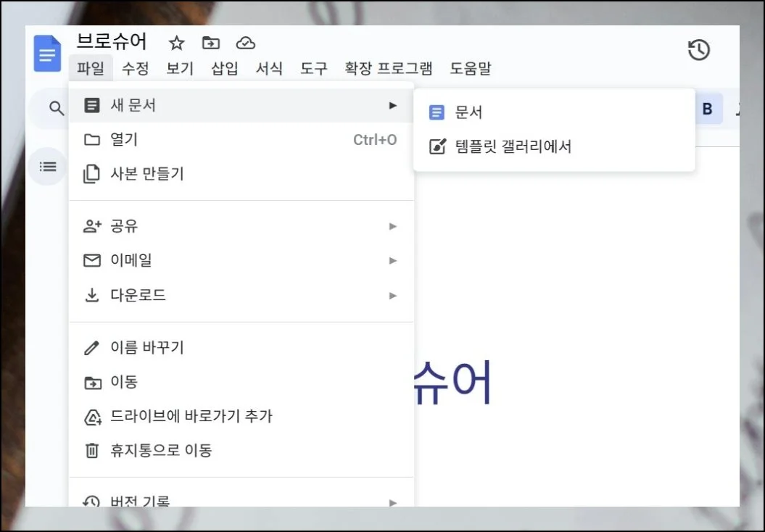The height and width of the screenshot is (532, 765).
Task: Click the 브로슈어 title field
Action: click(x=110, y=42)
